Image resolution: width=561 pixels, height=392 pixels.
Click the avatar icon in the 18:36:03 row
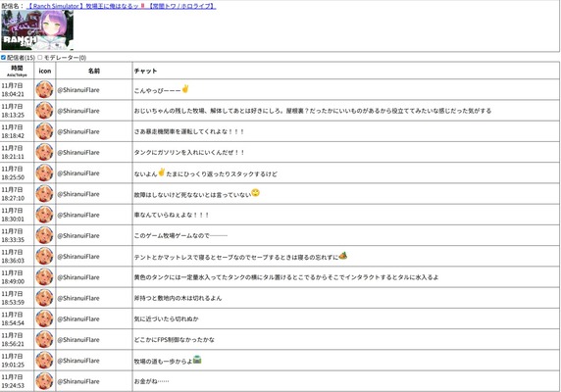coord(45,256)
